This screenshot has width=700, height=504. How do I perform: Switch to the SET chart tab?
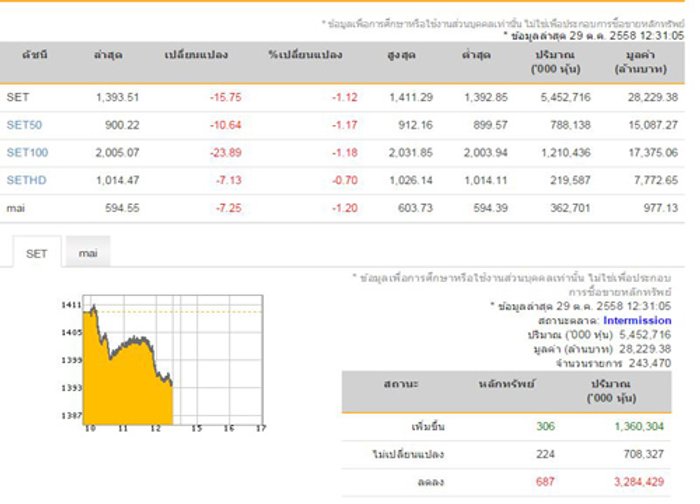click(x=37, y=253)
